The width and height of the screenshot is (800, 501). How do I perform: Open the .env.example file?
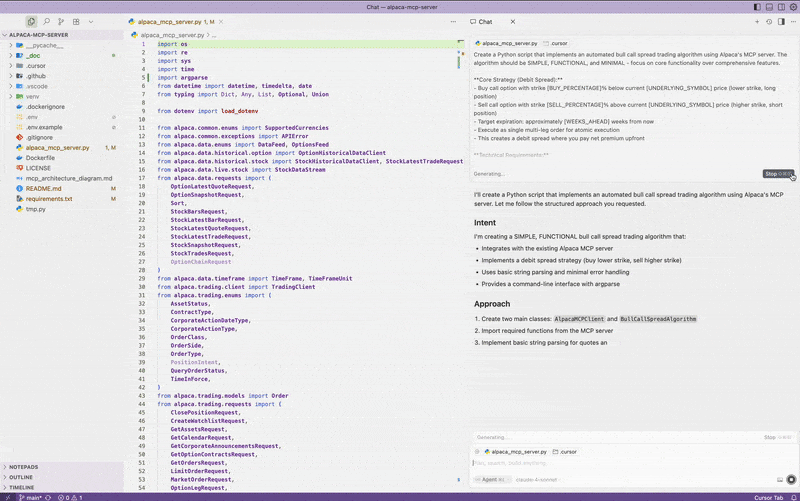[61, 127]
